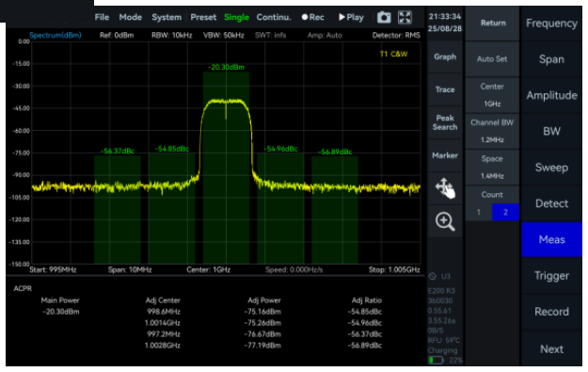Viewport: 588px width, 372px height.
Task: Open the Mode menu
Action: click(131, 17)
